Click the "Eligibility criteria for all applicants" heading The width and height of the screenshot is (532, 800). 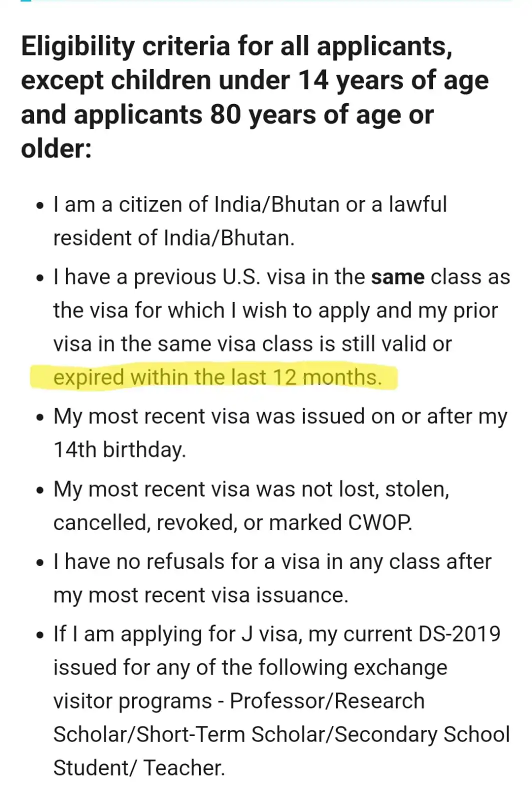pyautogui.click(x=236, y=46)
